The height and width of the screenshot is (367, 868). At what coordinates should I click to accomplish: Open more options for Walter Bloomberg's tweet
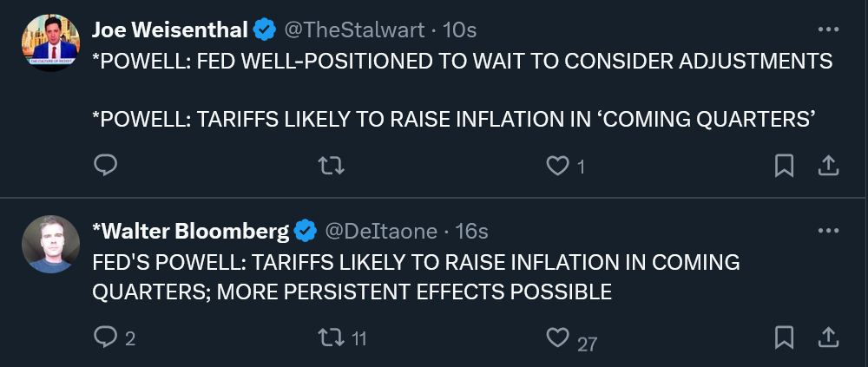coord(828,230)
